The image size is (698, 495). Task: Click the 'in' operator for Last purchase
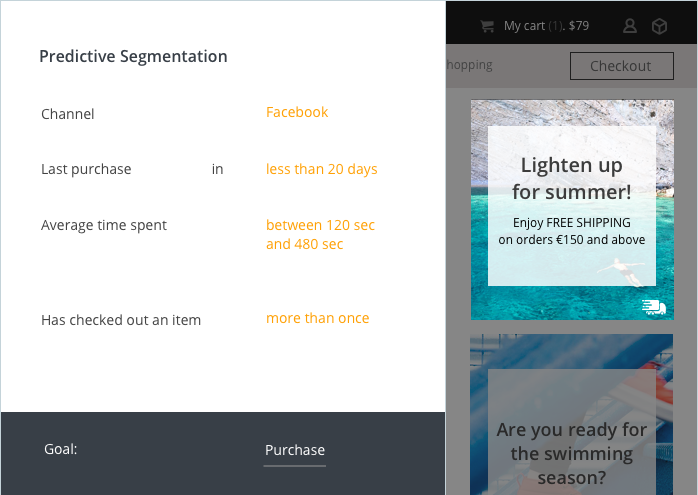click(217, 169)
